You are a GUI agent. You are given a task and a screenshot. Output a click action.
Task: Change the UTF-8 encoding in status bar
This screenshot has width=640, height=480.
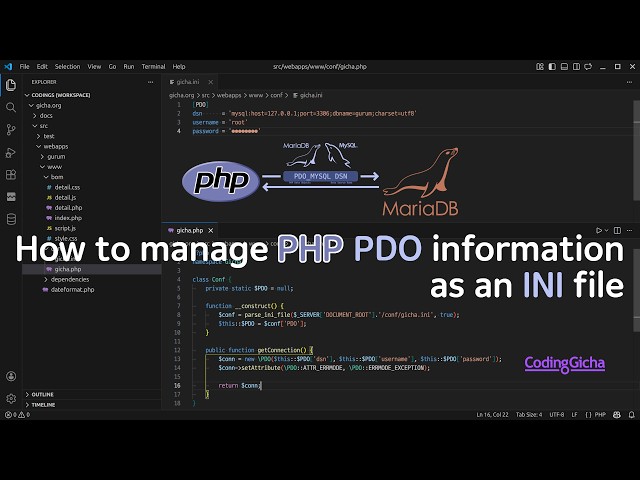click(x=557, y=415)
